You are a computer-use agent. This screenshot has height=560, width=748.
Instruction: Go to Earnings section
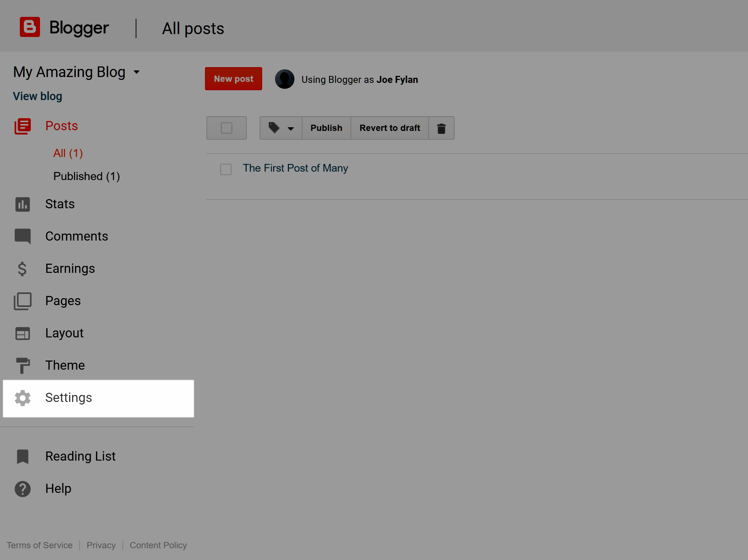click(x=70, y=269)
